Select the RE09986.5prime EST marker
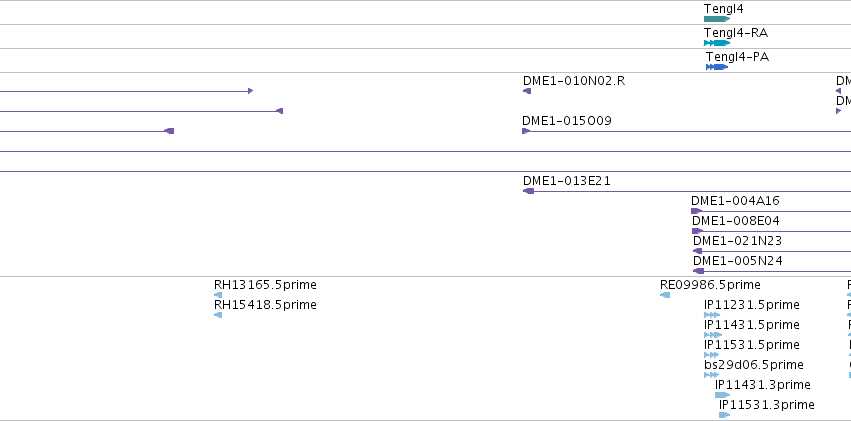This screenshot has height=421, width=851. 665,295
